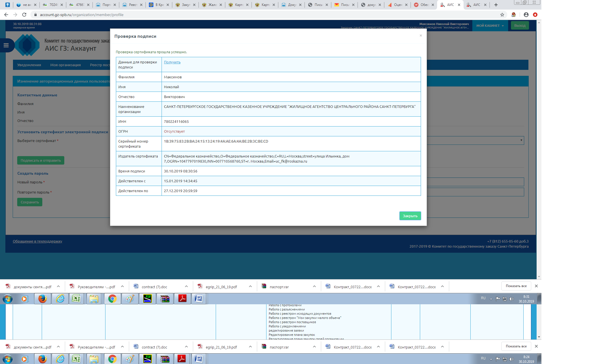604x364 pixels.
Task: Click the Выход logout button
Action: pos(520,26)
